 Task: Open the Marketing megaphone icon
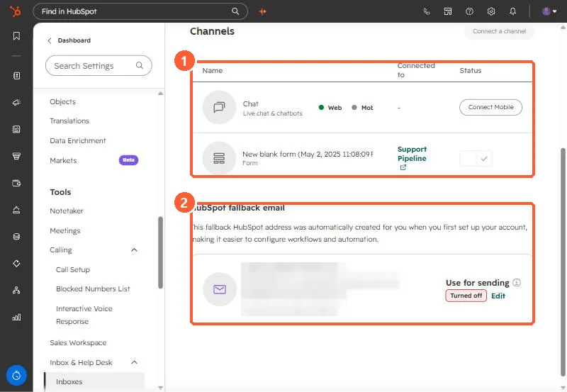pyautogui.click(x=16, y=102)
